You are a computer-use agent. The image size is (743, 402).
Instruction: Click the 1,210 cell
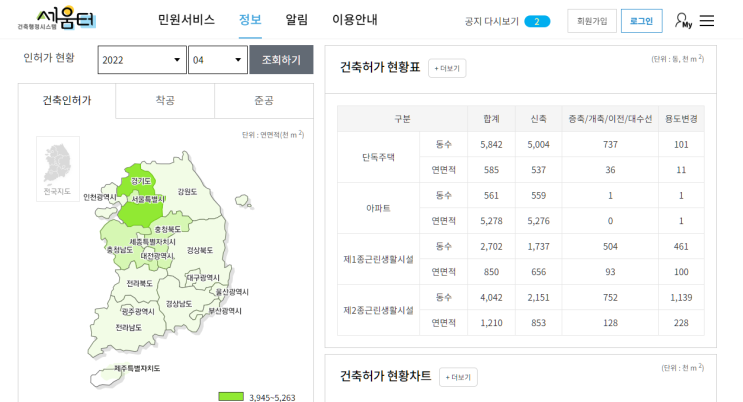[x=491, y=323]
